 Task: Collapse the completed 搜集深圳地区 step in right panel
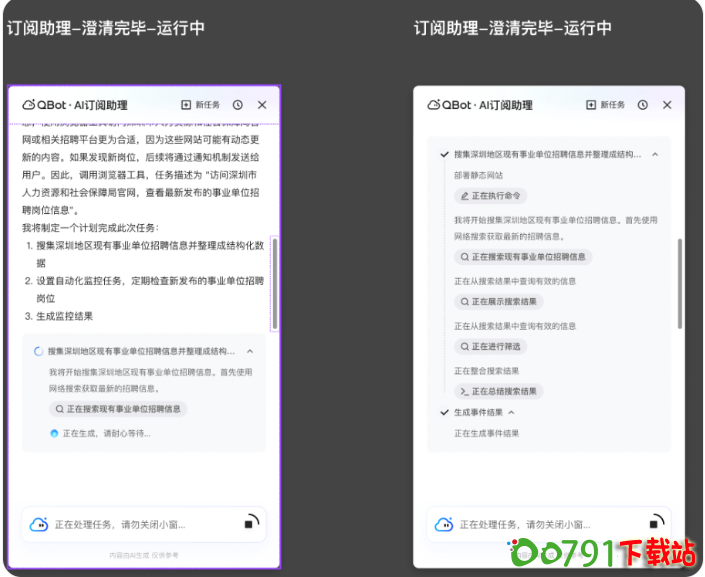click(655, 155)
